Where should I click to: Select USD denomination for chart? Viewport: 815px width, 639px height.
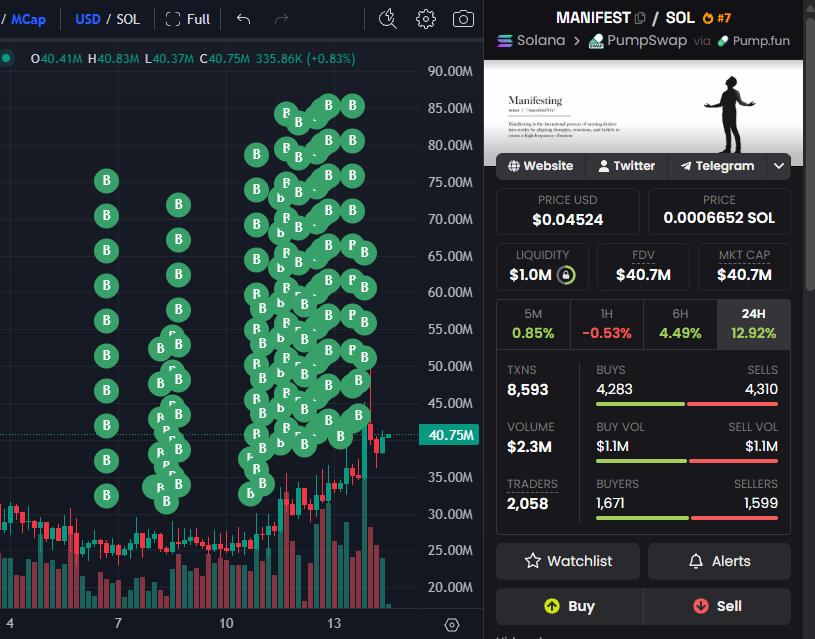(x=87, y=20)
